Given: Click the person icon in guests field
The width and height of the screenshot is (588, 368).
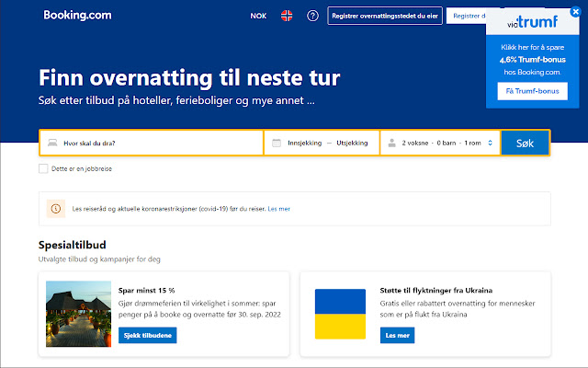Looking at the screenshot, I should (392, 143).
